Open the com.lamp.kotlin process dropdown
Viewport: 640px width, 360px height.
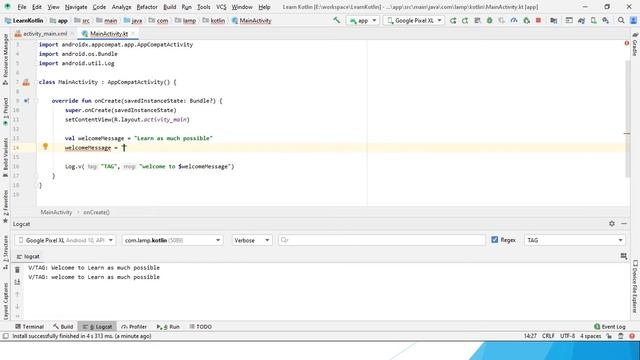point(172,240)
